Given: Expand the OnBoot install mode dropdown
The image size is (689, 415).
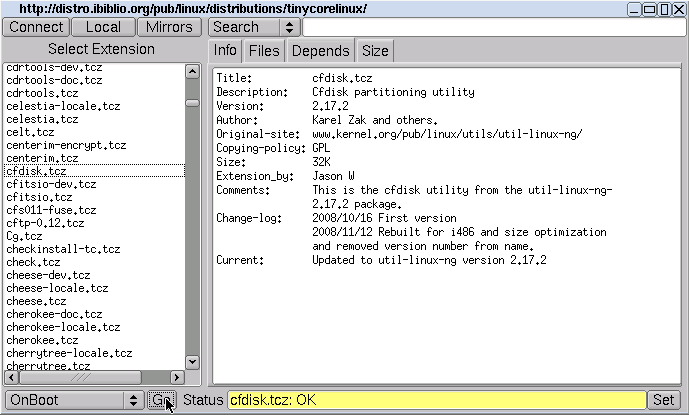Looking at the screenshot, I should [74, 400].
